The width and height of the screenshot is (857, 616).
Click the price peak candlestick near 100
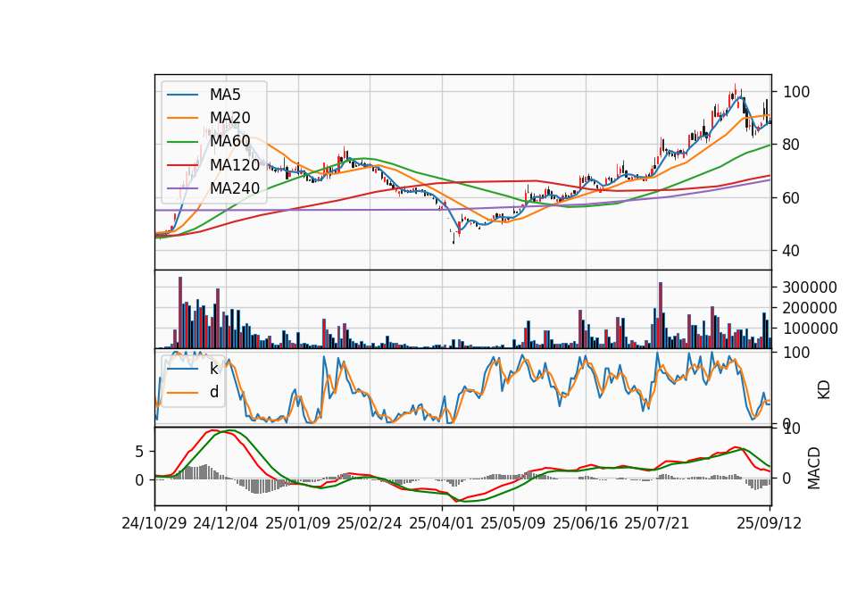(x=735, y=91)
